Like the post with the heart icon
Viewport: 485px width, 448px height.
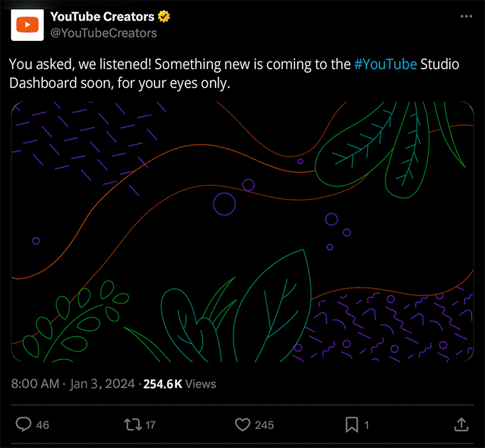(242, 424)
